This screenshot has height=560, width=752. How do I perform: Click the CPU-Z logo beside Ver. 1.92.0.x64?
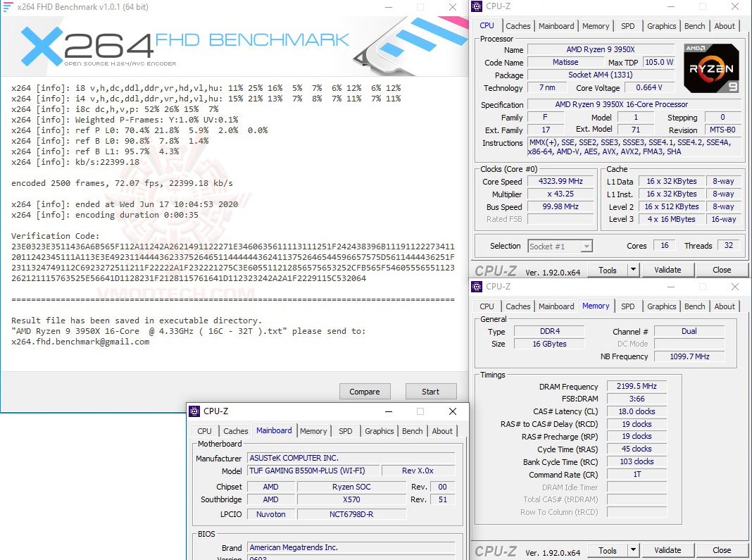(495, 270)
